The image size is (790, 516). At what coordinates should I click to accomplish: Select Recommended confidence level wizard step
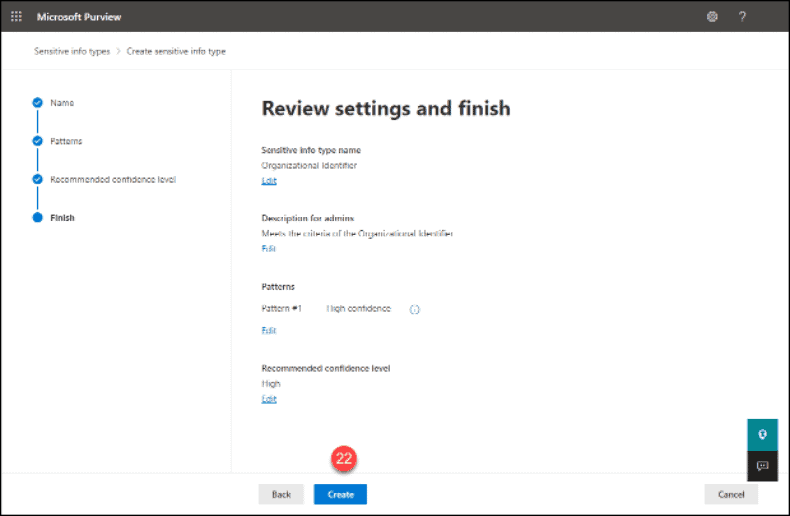point(113,179)
